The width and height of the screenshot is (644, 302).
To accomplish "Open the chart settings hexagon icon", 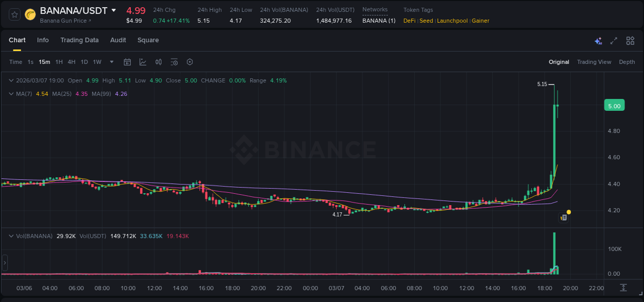I will [190, 62].
